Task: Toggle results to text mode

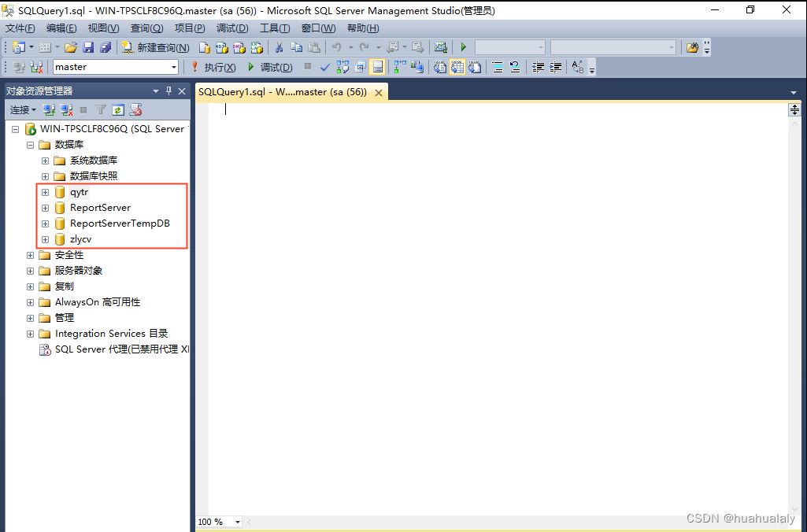Action: [439, 67]
